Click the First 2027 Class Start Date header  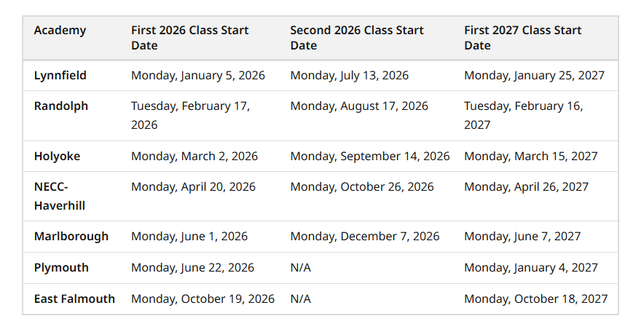coord(522,38)
